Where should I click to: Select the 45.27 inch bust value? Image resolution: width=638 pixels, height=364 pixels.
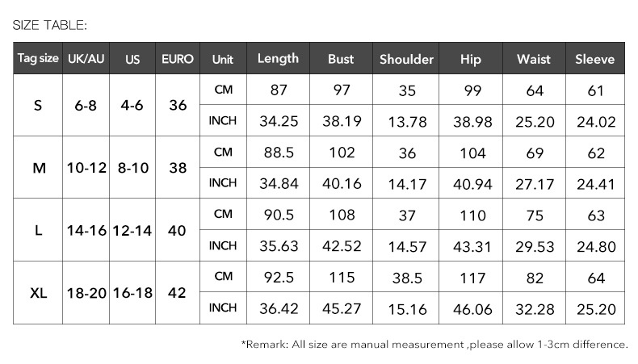coord(342,308)
